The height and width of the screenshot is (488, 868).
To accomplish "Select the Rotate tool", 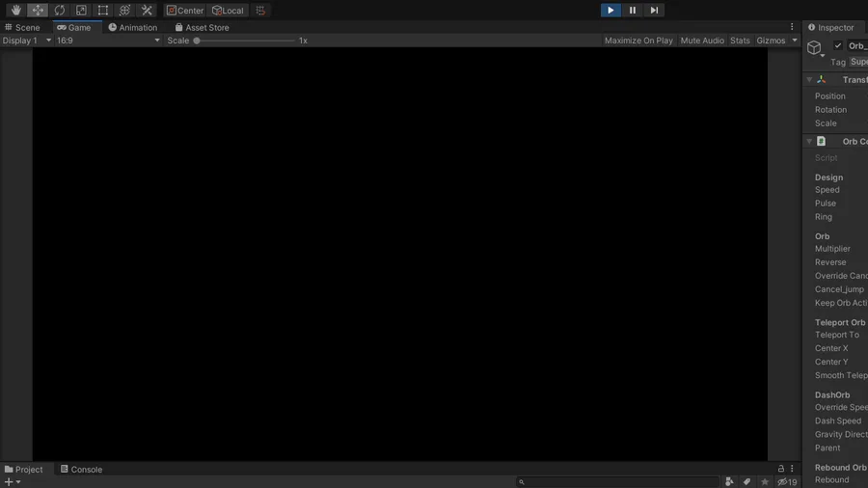I will tap(59, 10).
